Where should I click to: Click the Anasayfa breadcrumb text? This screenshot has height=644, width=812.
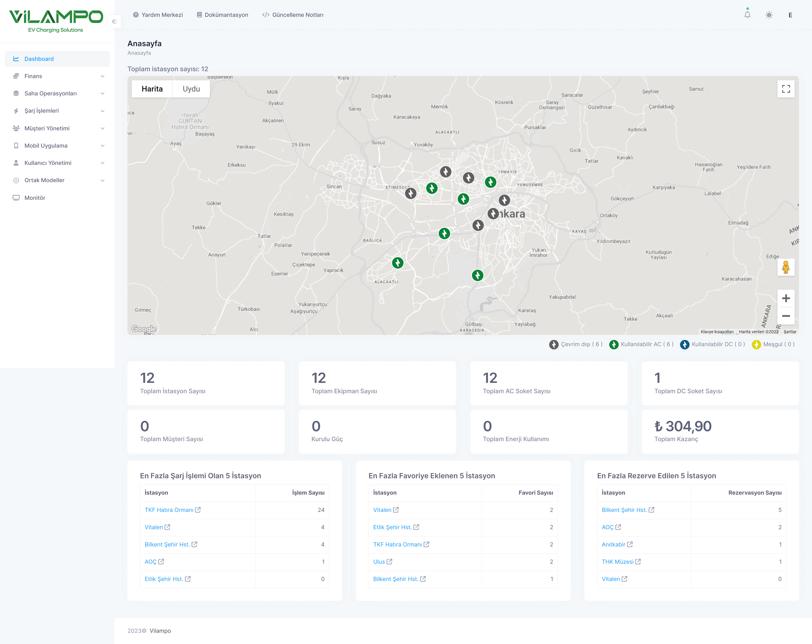[x=139, y=53]
